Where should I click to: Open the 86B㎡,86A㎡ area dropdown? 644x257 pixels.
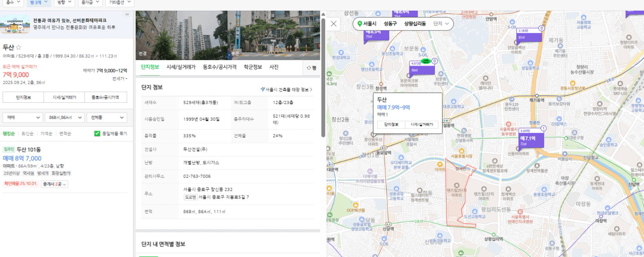pyautogui.click(x=65, y=118)
